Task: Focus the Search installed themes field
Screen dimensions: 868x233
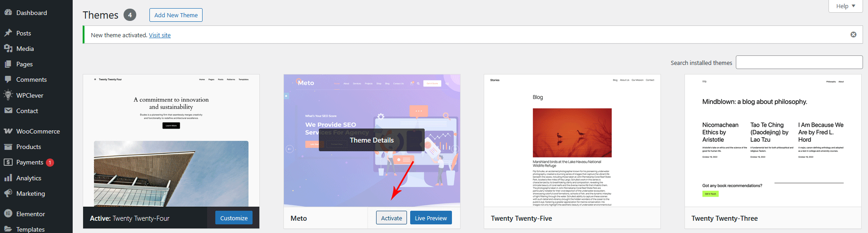Action: [x=799, y=62]
